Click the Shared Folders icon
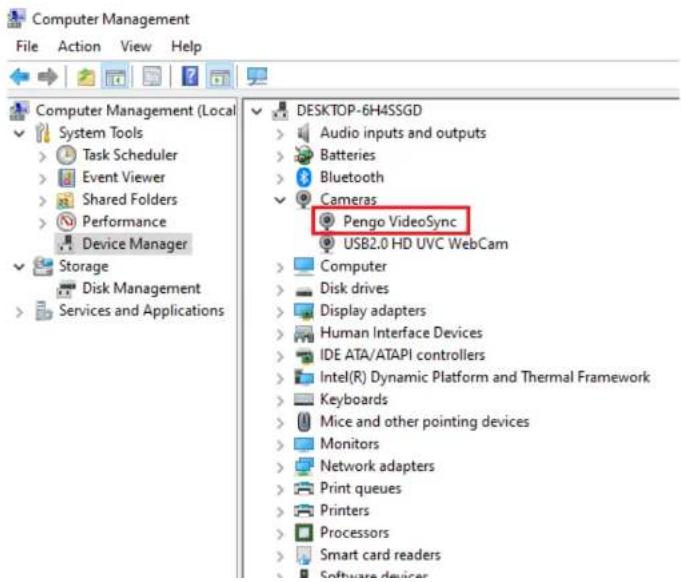Screen dimensions: 681x582 point(66,200)
